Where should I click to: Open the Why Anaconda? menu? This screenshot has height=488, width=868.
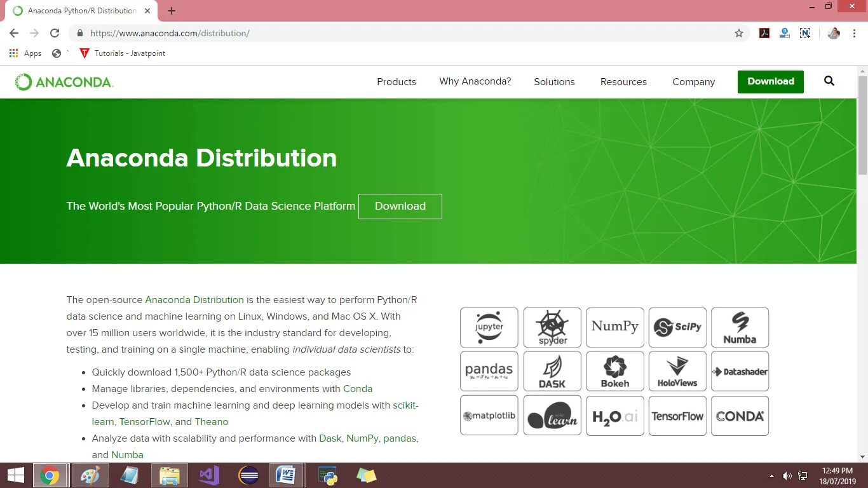click(475, 81)
